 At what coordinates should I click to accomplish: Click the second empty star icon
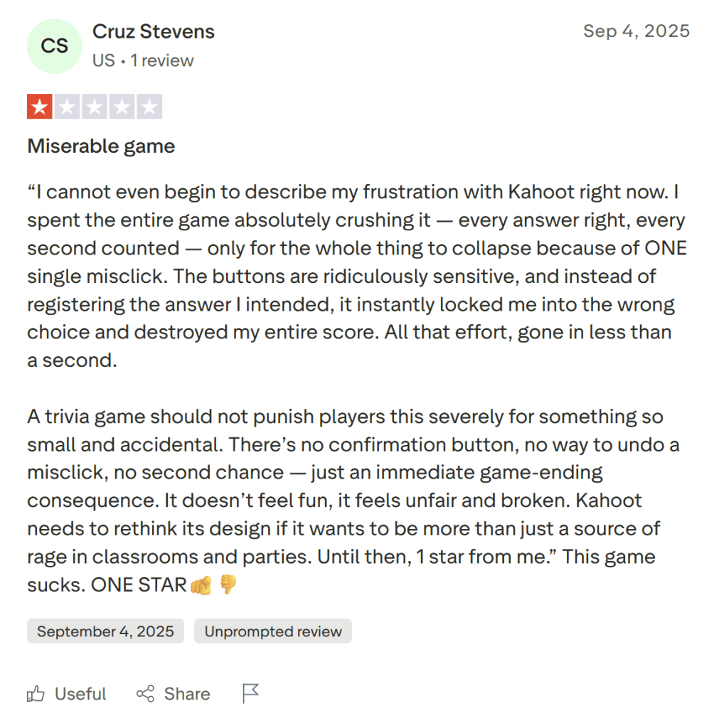point(68,106)
